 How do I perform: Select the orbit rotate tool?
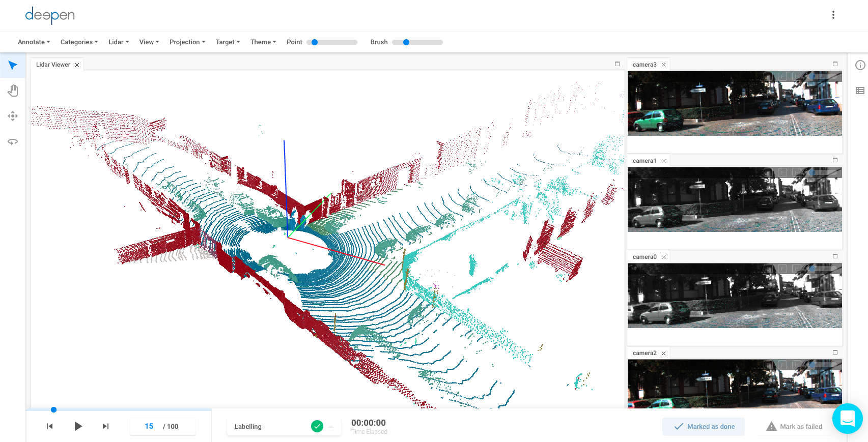[x=13, y=141]
